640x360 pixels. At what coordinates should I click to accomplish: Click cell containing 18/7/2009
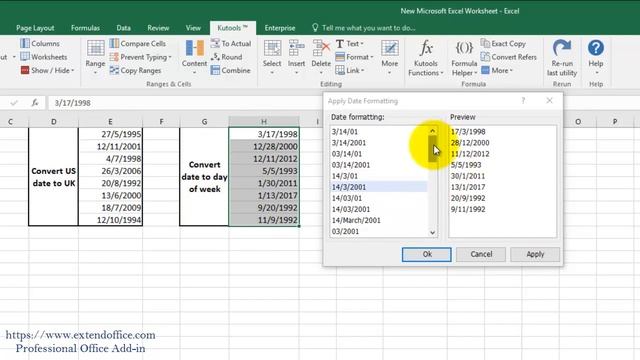coord(110,208)
